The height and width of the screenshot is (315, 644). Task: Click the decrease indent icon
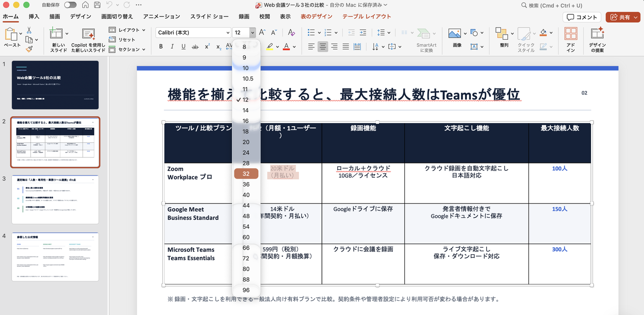click(351, 32)
